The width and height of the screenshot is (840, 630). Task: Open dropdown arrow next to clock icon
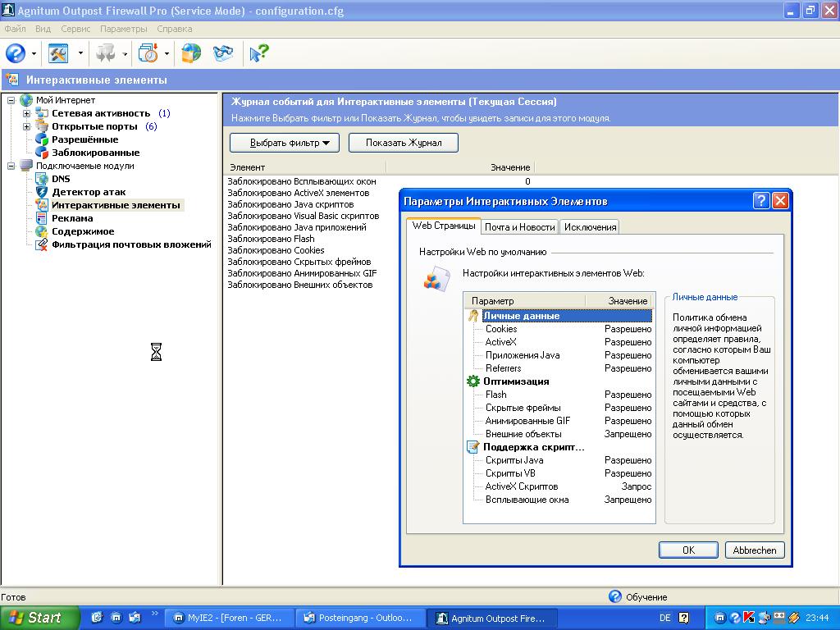(x=167, y=53)
